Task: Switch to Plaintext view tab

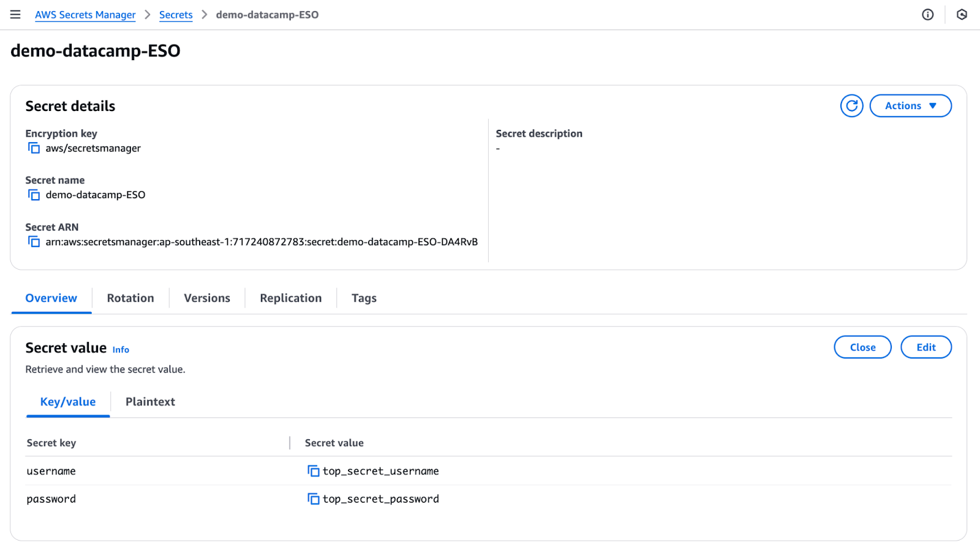Action: click(150, 402)
